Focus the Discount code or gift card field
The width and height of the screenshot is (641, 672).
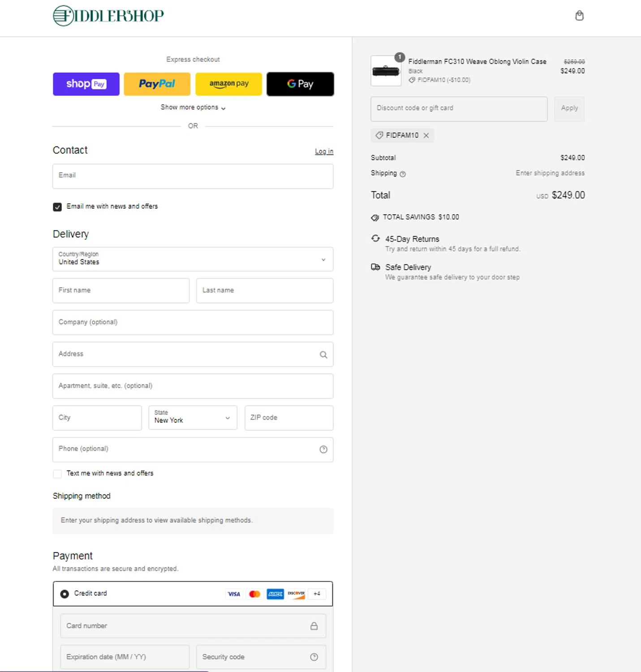coord(459,109)
